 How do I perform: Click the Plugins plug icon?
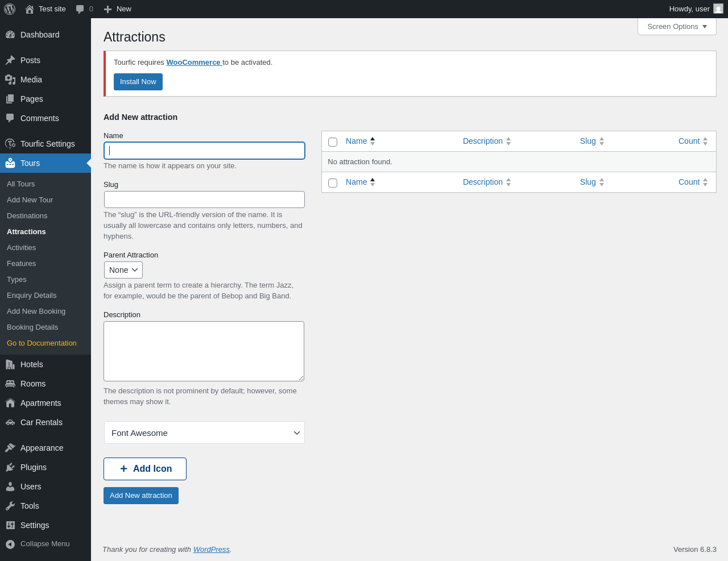(x=10, y=467)
